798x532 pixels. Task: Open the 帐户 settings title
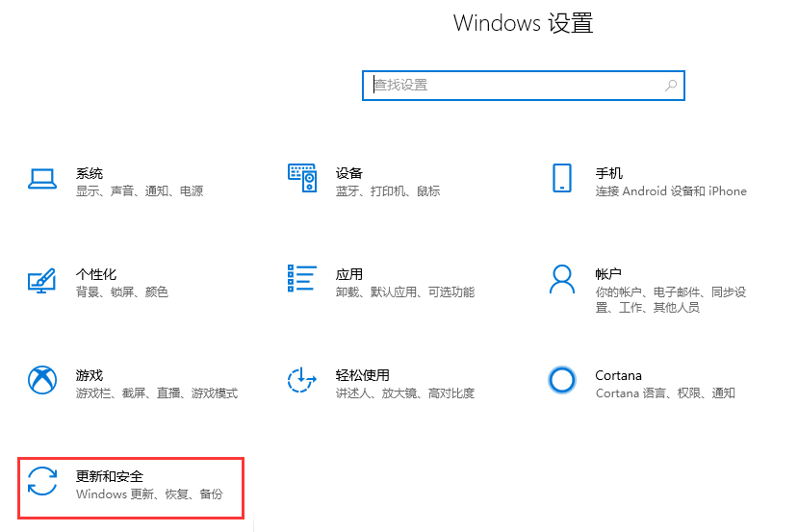(x=608, y=274)
